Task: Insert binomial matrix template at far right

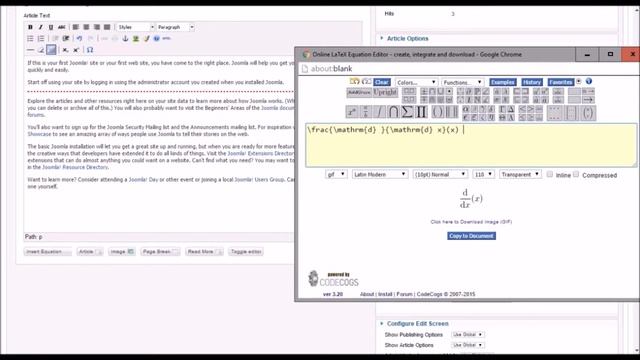Action: [588, 113]
